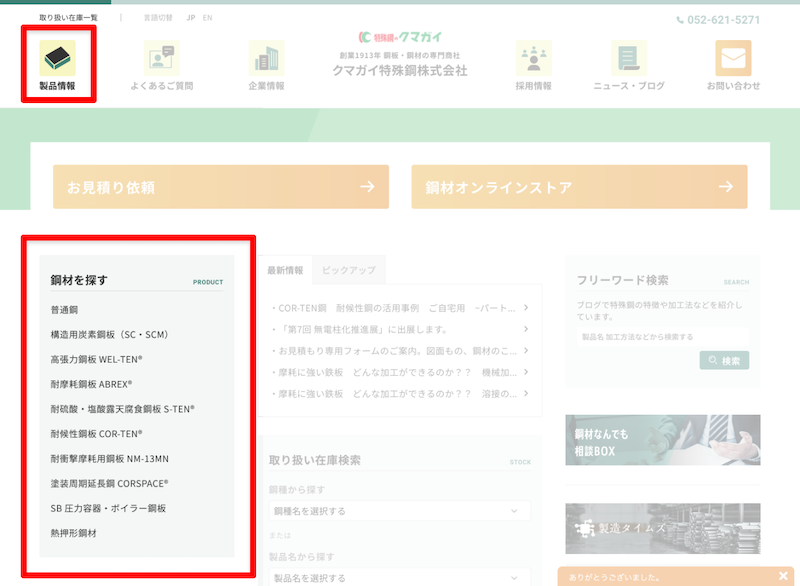Open 取り扱い在庫一覧 top menu link
The height and width of the screenshot is (586, 800).
click(x=68, y=18)
